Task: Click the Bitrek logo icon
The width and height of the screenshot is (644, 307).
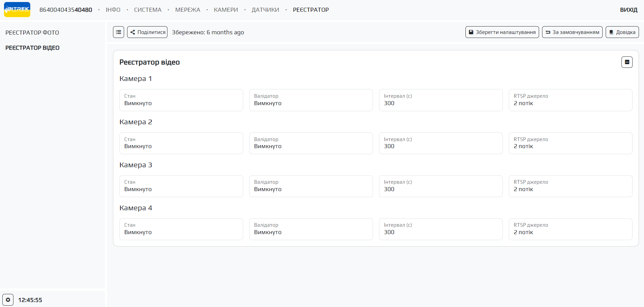Action: click(x=17, y=10)
